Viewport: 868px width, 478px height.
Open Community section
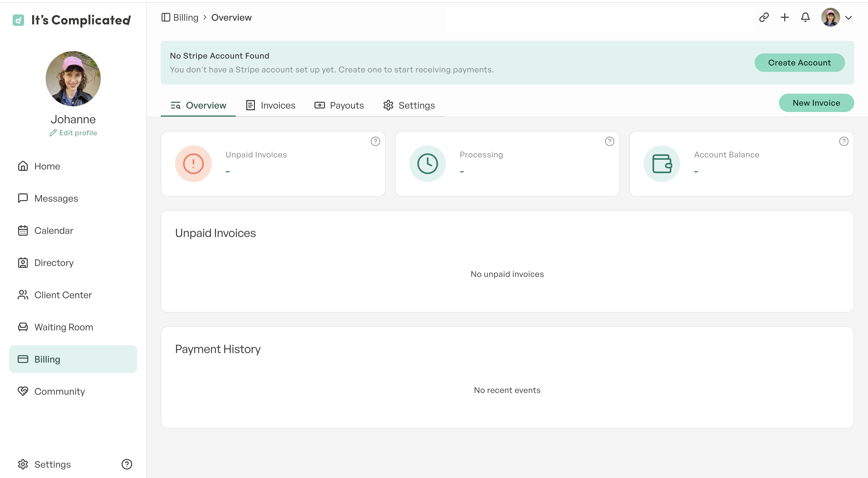coord(73,391)
